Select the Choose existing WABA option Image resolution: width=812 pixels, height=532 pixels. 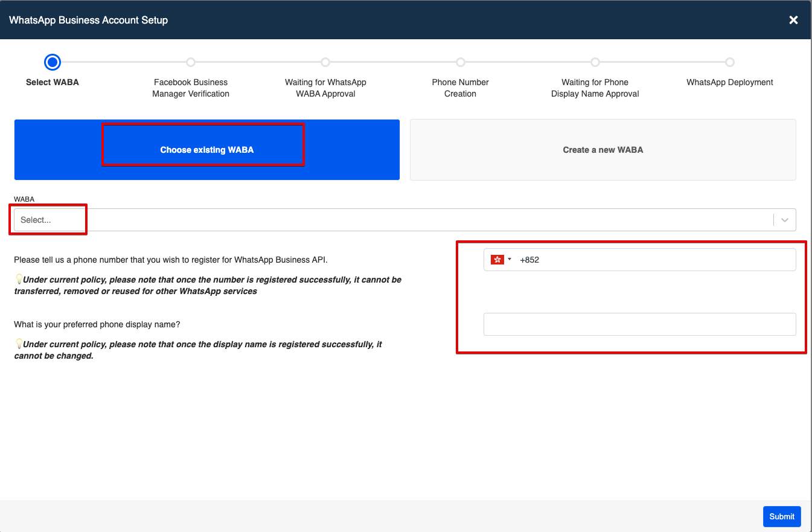click(x=207, y=150)
